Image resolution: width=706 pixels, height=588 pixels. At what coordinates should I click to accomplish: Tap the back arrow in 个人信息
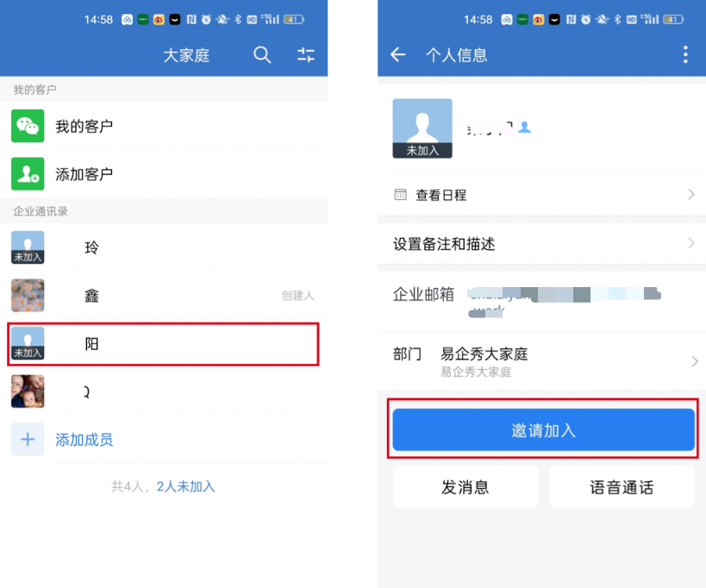(398, 55)
